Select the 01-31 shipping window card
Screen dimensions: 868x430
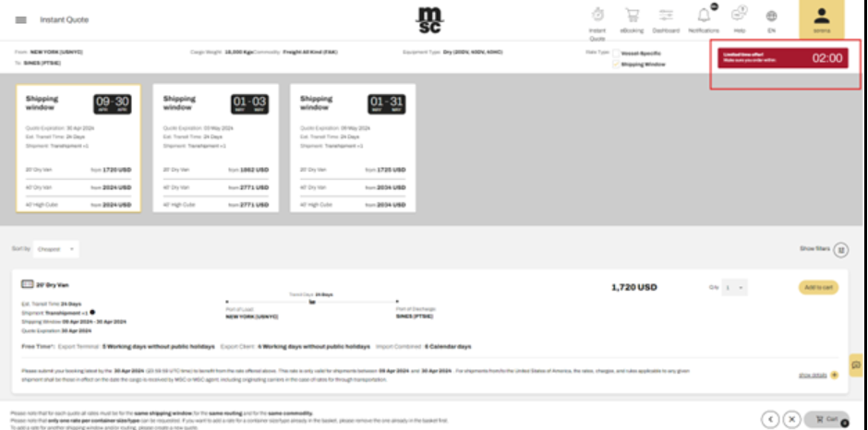[353, 149]
